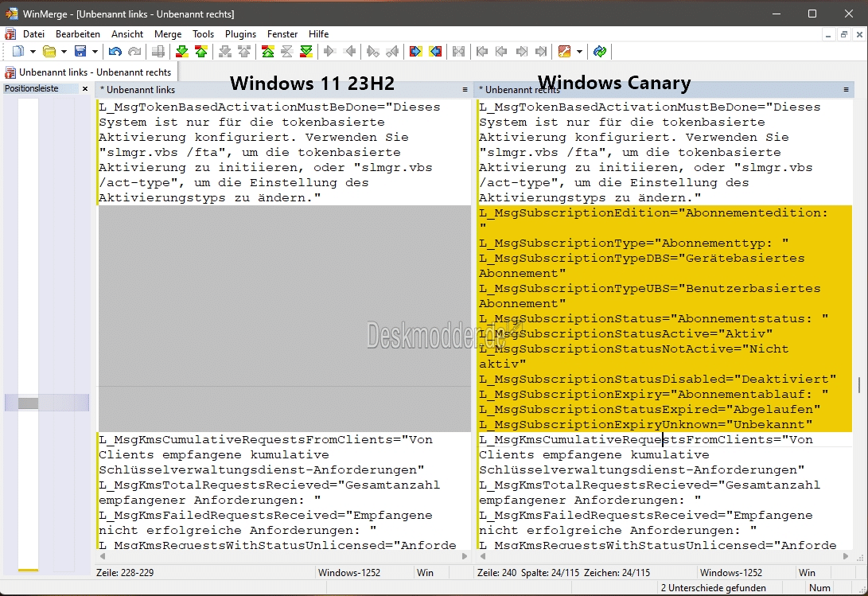The image size is (868, 596).
Task: Click "2 Unterschiede gefunden" in status bar
Action: point(713,588)
